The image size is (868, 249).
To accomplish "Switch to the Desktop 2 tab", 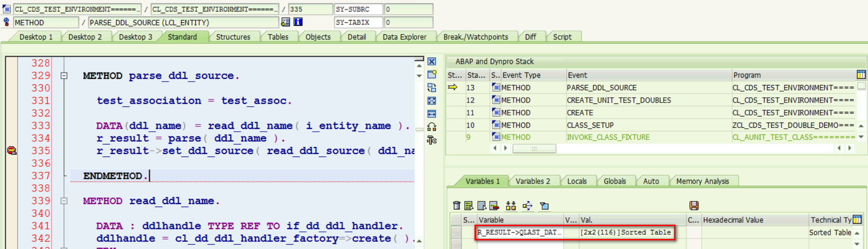I will [x=85, y=37].
